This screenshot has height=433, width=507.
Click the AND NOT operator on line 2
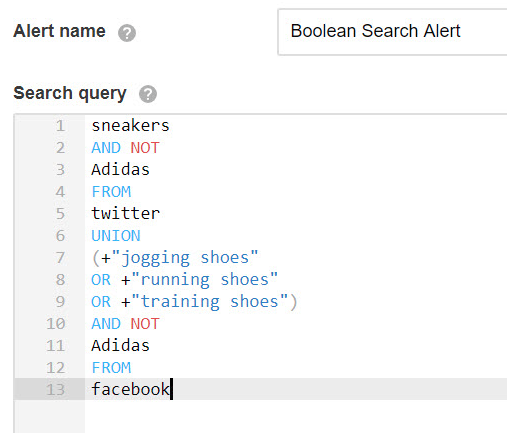click(x=126, y=148)
